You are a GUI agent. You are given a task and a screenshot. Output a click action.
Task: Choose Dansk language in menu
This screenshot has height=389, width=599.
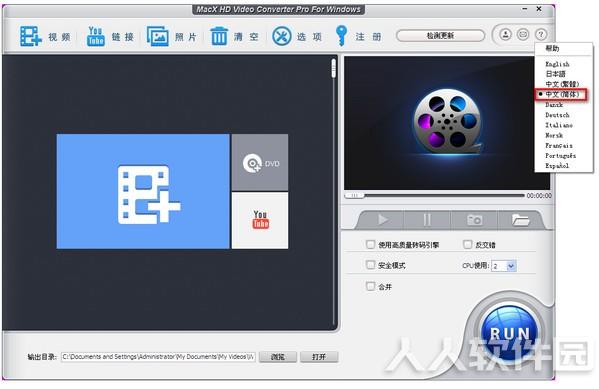[554, 104]
